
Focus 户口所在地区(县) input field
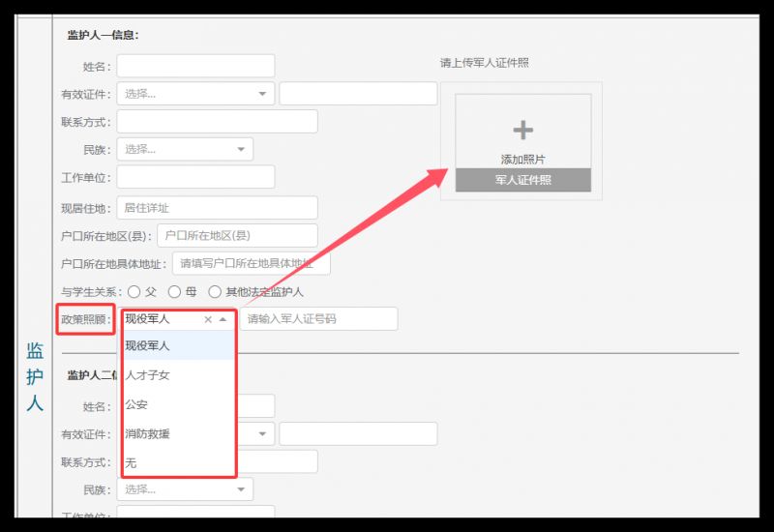[237, 235]
